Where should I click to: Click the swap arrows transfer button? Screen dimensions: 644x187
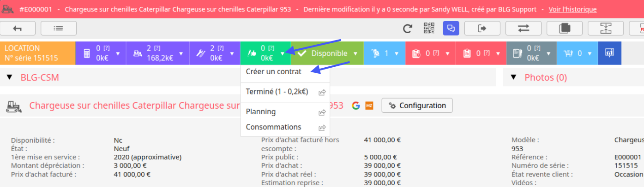point(524,29)
